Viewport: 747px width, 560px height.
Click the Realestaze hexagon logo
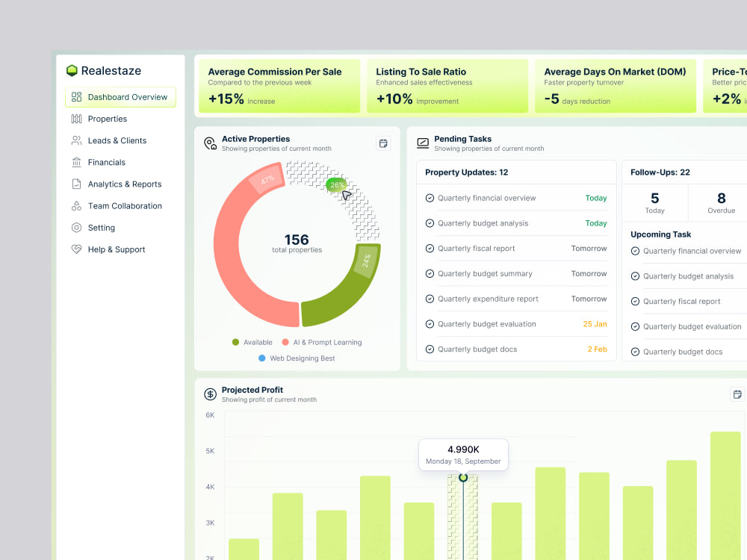[x=72, y=70]
